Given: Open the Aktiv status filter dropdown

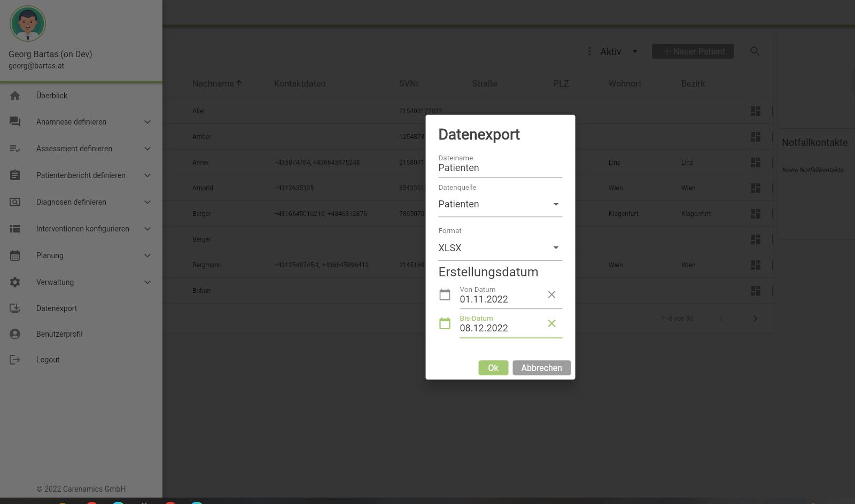Looking at the screenshot, I should [x=619, y=52].
